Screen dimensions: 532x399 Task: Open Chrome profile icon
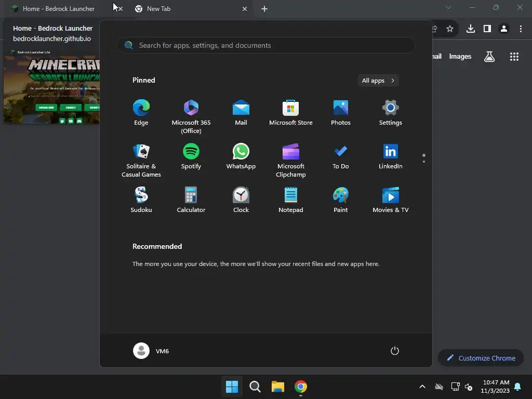click(x=504, y=29)
